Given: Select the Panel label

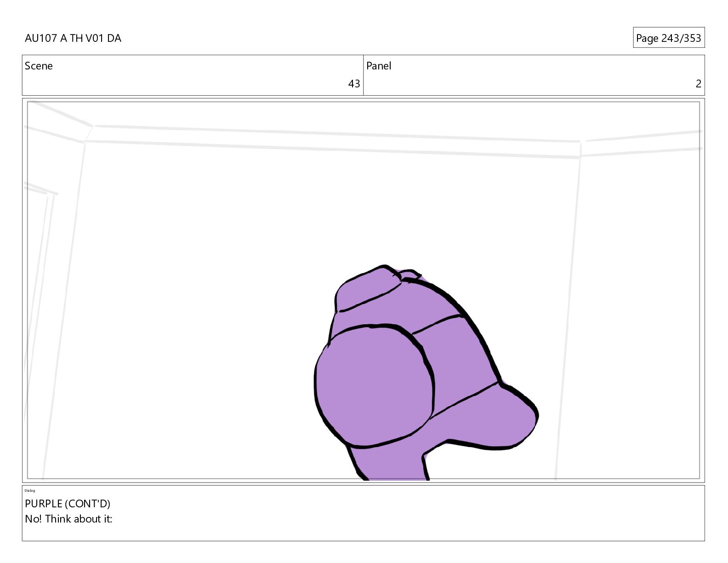Looking at the screenshot, I should (x=379, y=66).
